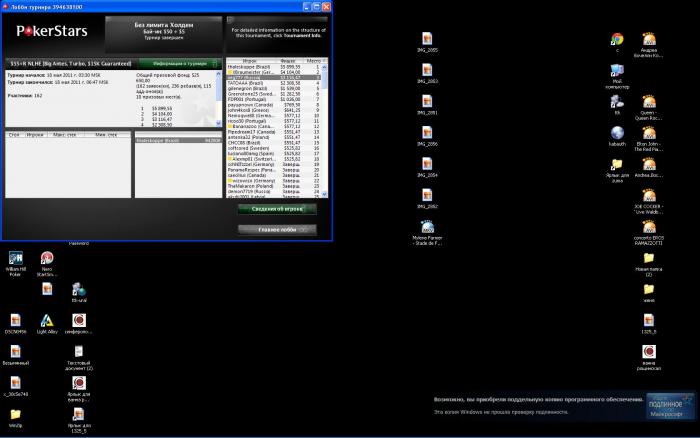Select the first-place player from Brazil
700x438 pixels.
point(274,67)
